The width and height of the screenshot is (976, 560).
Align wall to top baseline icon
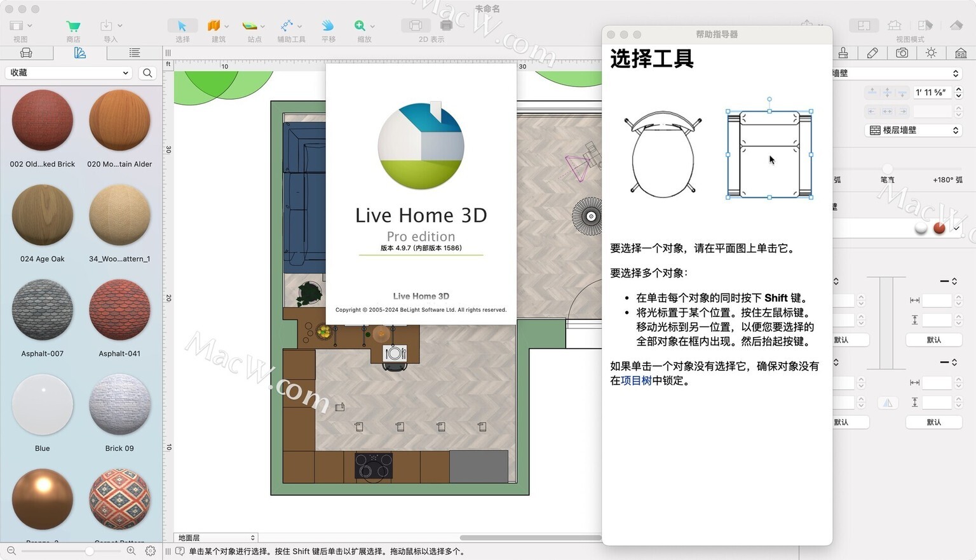click(872, 93)
